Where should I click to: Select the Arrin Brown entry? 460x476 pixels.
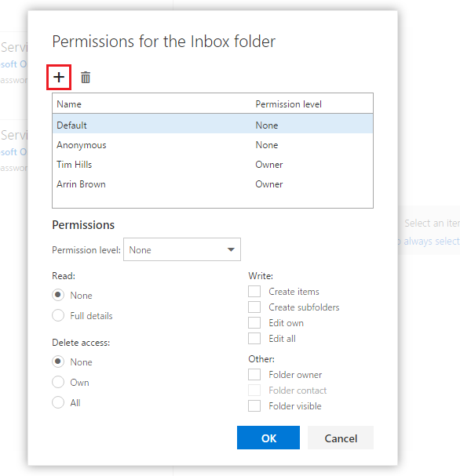(x=213, y=184)
